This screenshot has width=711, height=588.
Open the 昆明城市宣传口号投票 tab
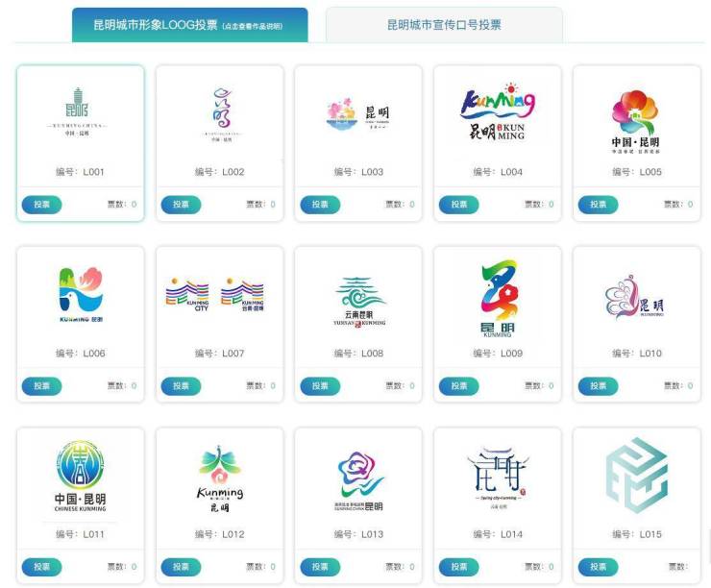click(444, 25)
